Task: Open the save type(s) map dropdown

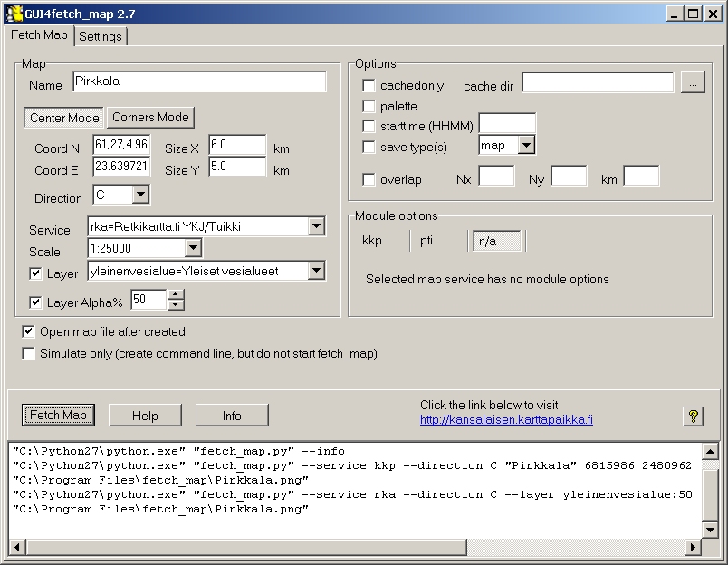Action: 528,144
